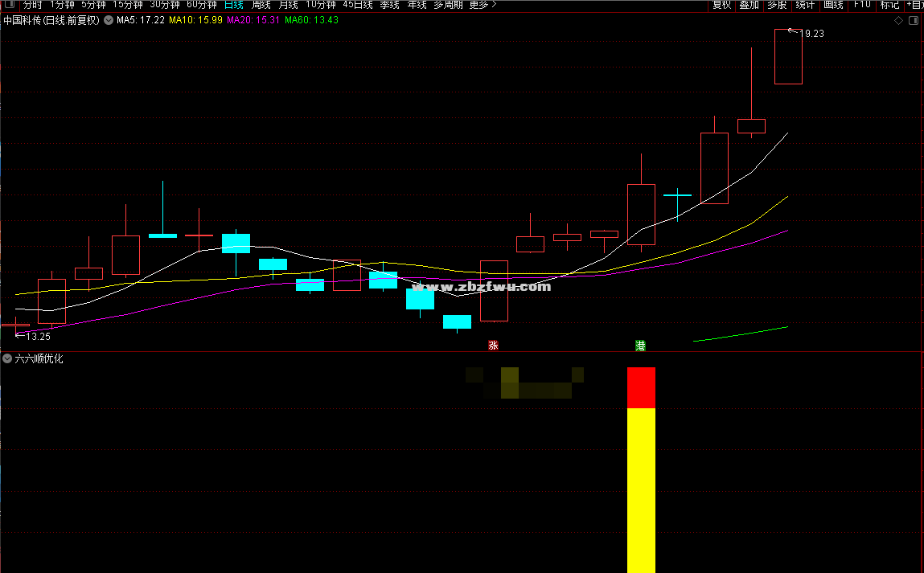Expand the dropdown next to 中国科传 title
Viewport: 924px width, 573px height.
tap(108, 20)
